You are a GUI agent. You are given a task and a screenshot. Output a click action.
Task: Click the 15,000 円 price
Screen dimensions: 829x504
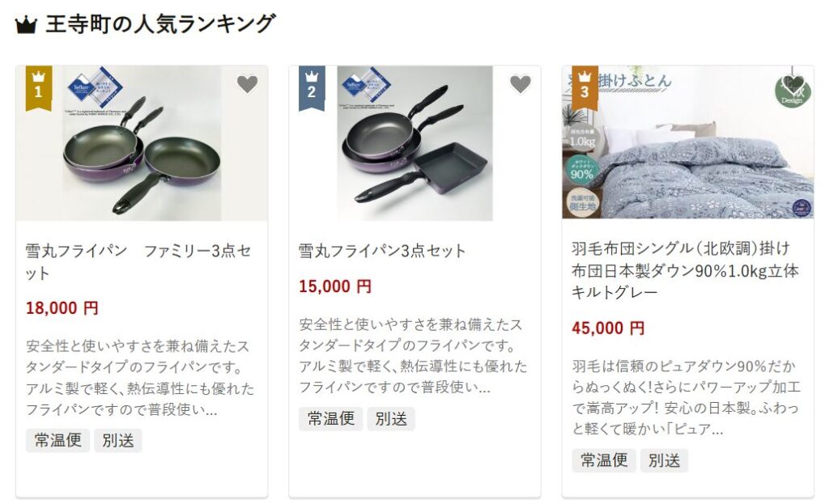click(335, 286)
